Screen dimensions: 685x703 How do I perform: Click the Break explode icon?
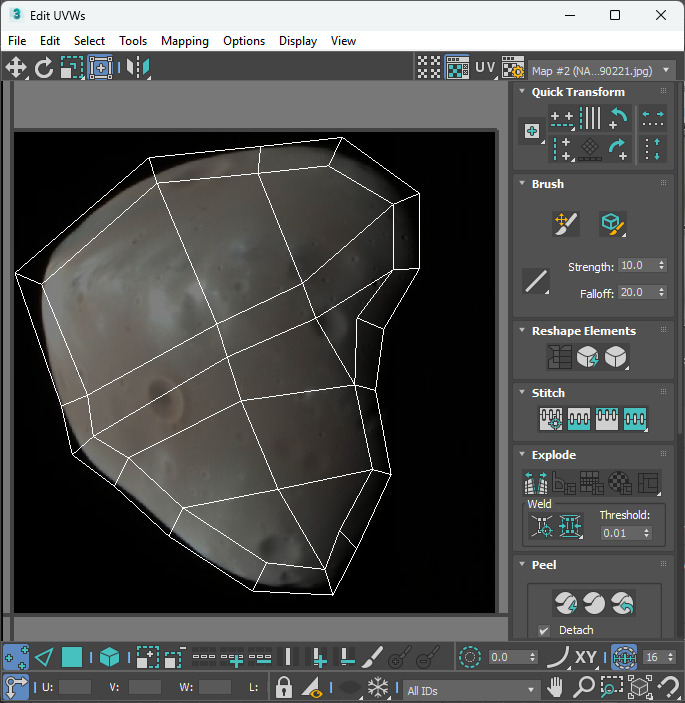[x=536, y=483]
